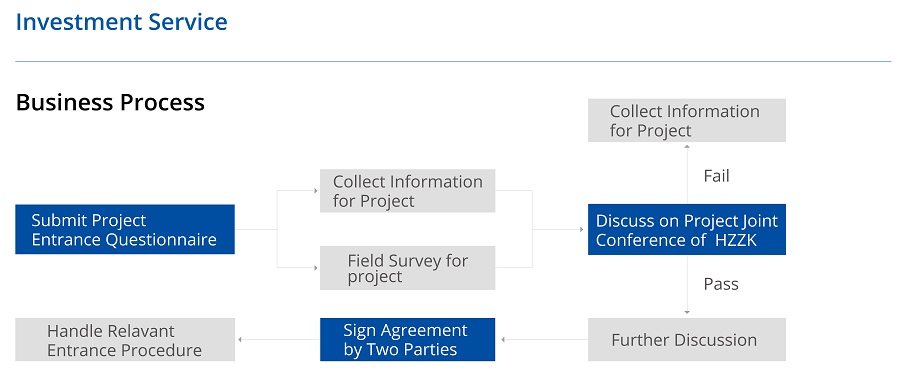Click arrow pointing into Collect Information box

(315, 191)
